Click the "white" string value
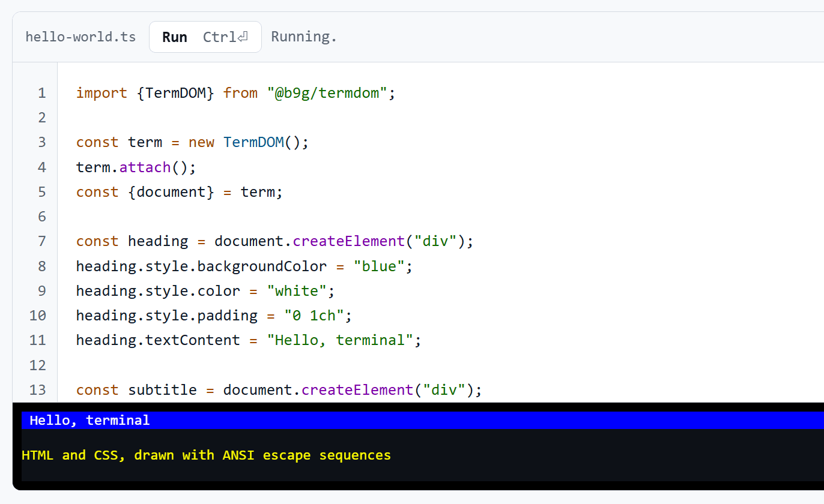 click(x=297, y=291)
